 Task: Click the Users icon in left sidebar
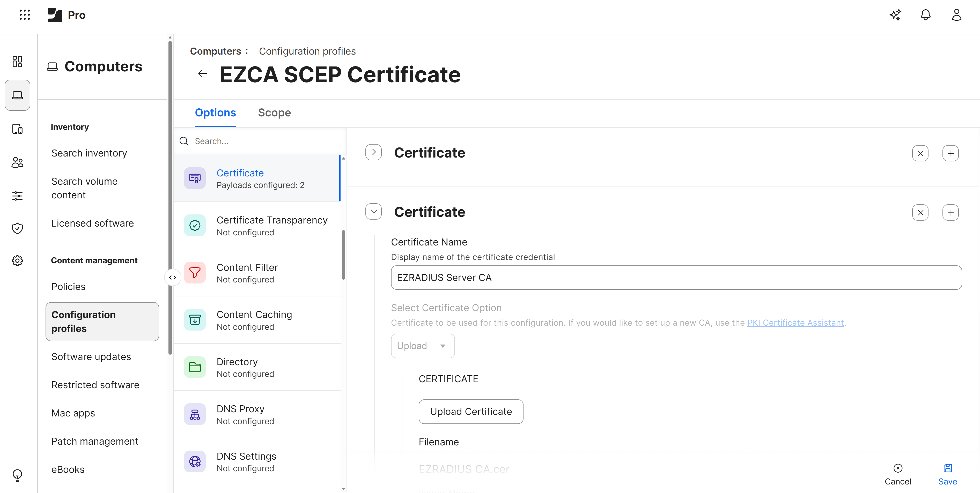click(17, 162)
